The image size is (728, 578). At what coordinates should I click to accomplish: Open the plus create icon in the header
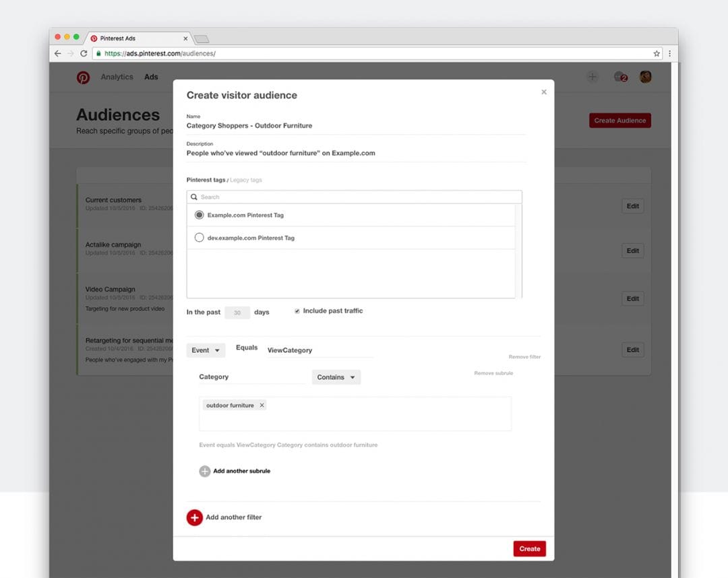click(593, 77)
